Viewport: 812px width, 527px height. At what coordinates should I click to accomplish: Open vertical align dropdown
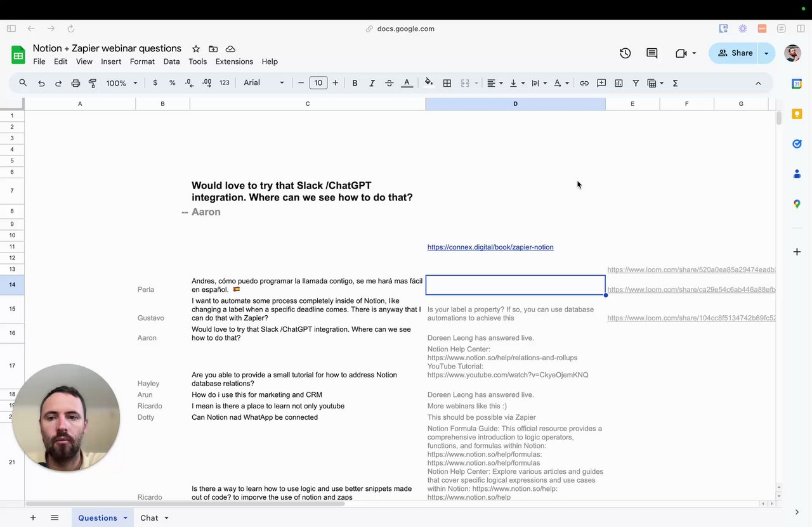click(x=517, y=83)
